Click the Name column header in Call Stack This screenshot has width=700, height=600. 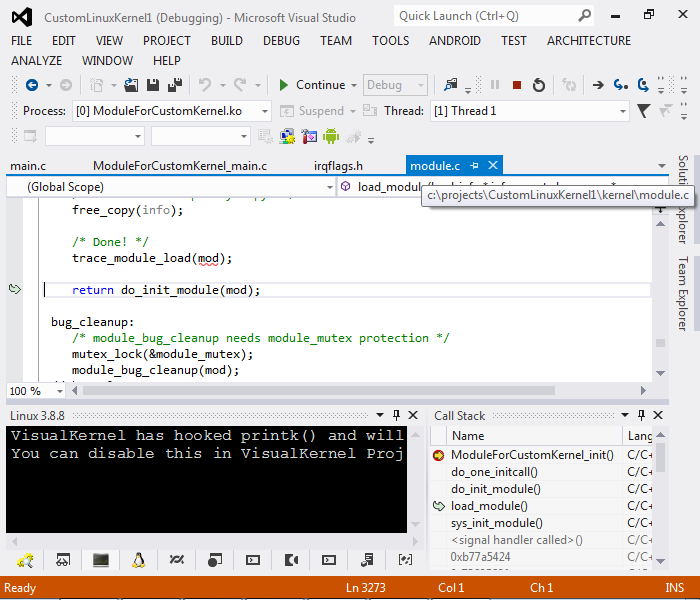pyautogui.click(x=533, y=436)
